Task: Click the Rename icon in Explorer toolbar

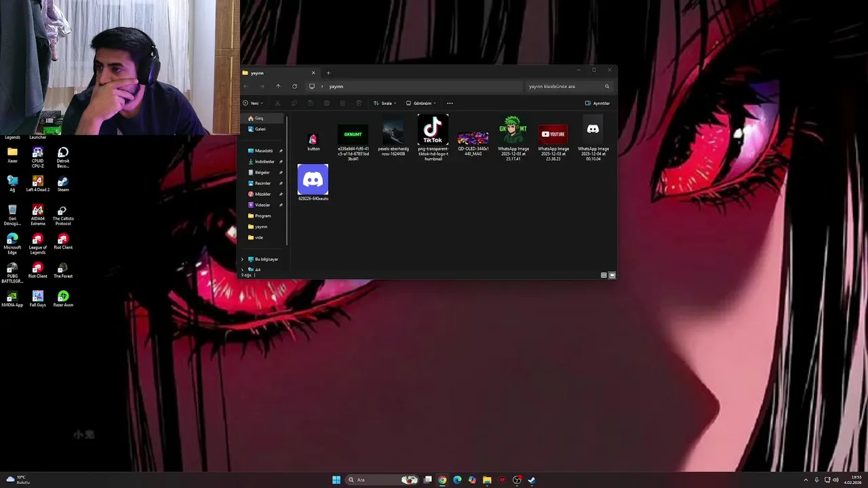Action: 326,103
